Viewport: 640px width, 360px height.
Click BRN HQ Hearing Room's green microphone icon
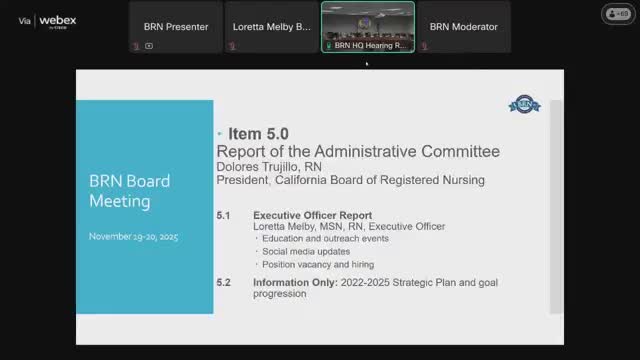[329, 46]
